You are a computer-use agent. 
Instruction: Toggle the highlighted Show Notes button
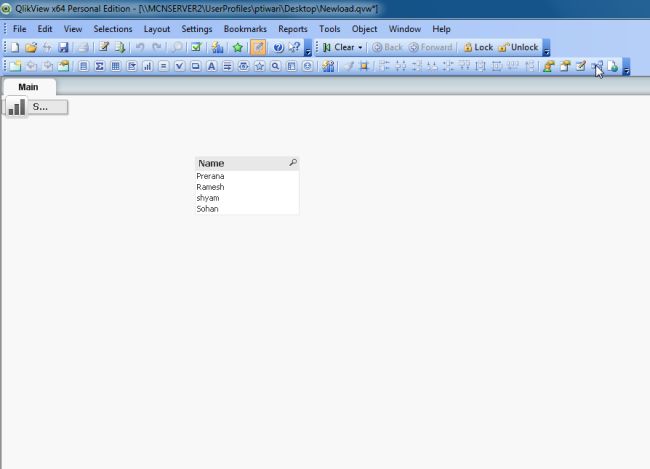coord(258,47)
